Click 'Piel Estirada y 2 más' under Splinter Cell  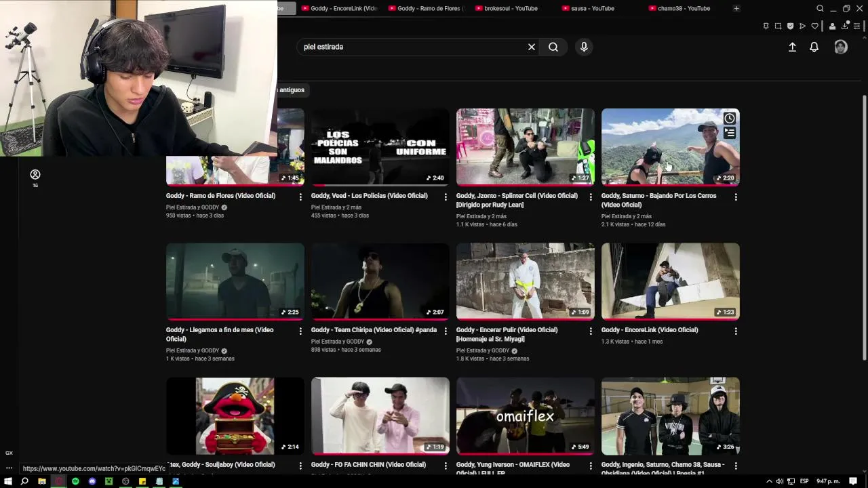(x=481, y=216)
